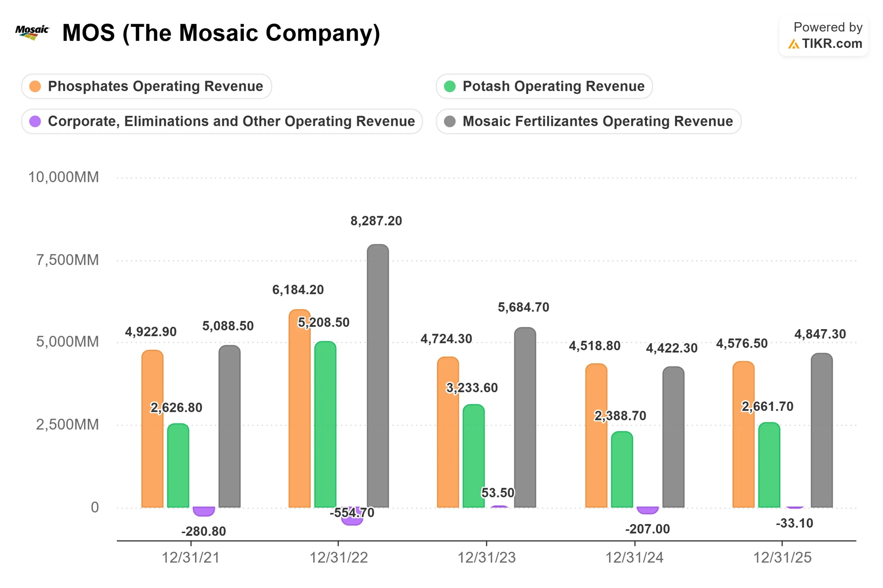Click the green Potash bar for 12/31/25
This screenshot has height=588, width=883.
(769, 465)
